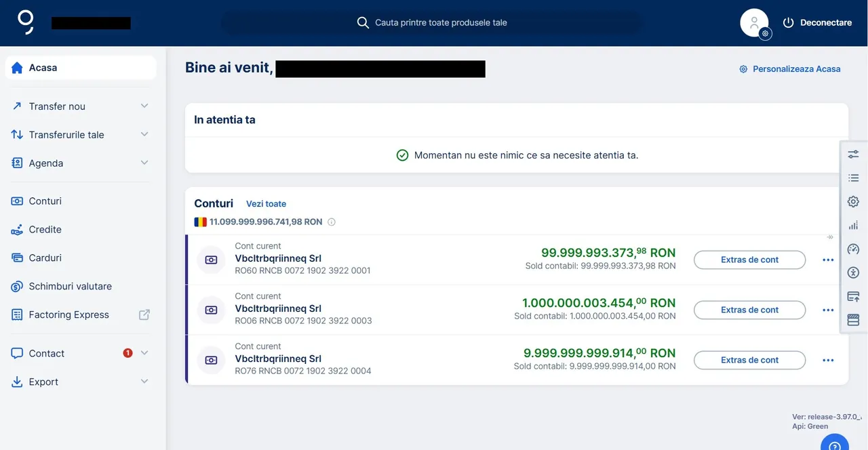868x450 pixels.
Task: Expand the Export submenu chevron
Action: click(144, 382)
